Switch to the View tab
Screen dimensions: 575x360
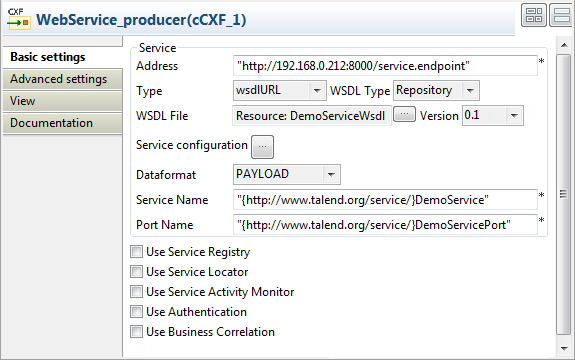point(63,101)
